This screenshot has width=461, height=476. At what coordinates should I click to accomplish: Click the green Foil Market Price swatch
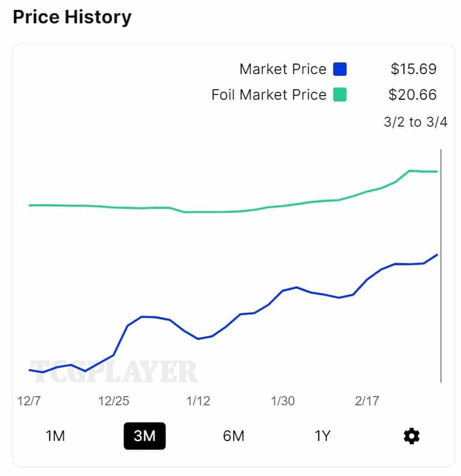point(340,94)
